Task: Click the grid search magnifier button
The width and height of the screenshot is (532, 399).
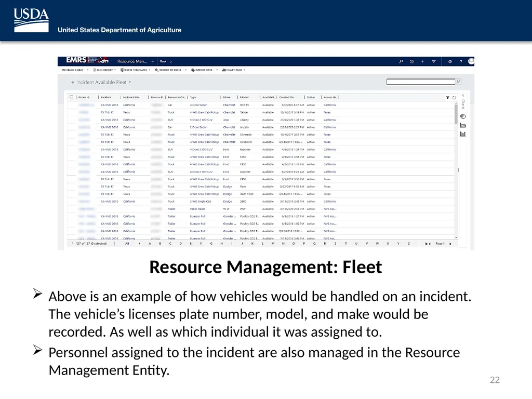Action: tap(458, 82)
